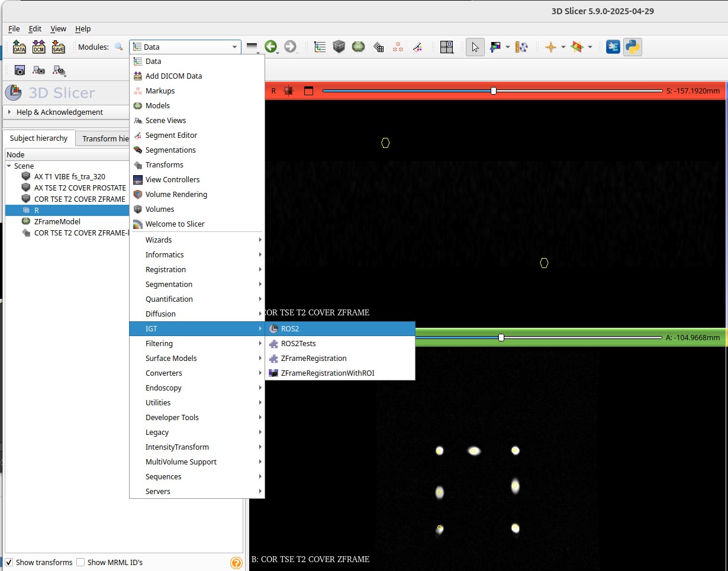Viewport: 728px width, 571px height.
Task: Select AX TSE T2 COVER PROSTATE node
Action: pos(80,188)
